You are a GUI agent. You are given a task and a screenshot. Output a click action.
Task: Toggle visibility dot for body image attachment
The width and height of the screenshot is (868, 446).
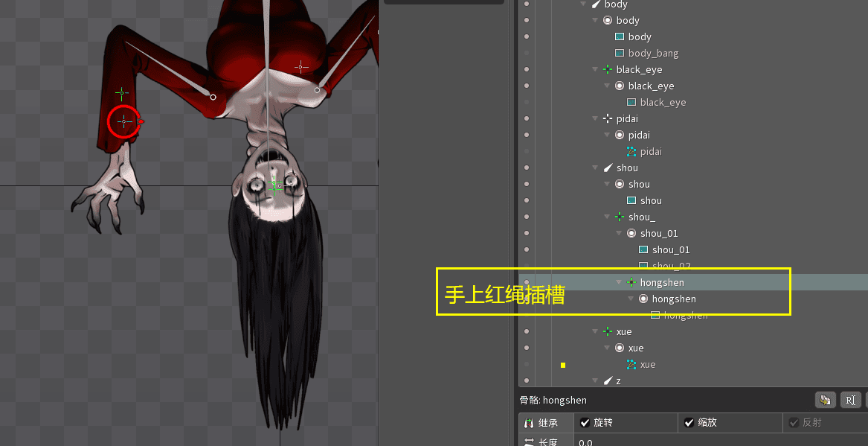(527, 36)
